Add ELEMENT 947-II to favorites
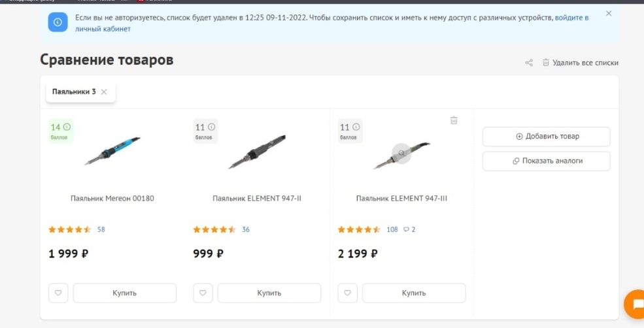 pyautogui.click(x=203, y=293)
